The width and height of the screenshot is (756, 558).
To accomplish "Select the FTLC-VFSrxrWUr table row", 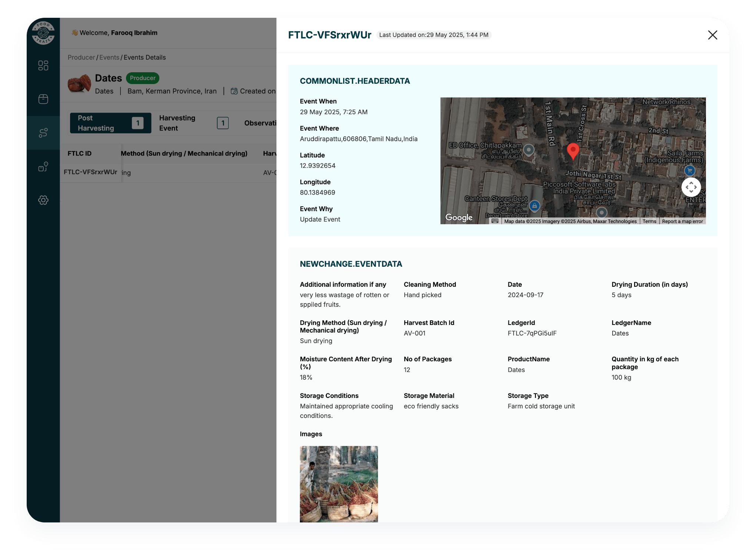I will pos(90,172).
